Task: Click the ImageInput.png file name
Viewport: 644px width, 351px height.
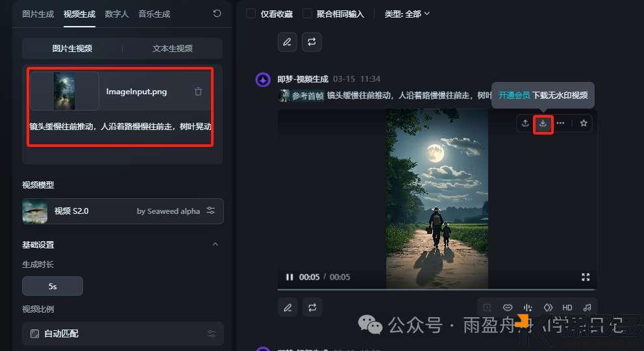Action: [x=136, y=92]
